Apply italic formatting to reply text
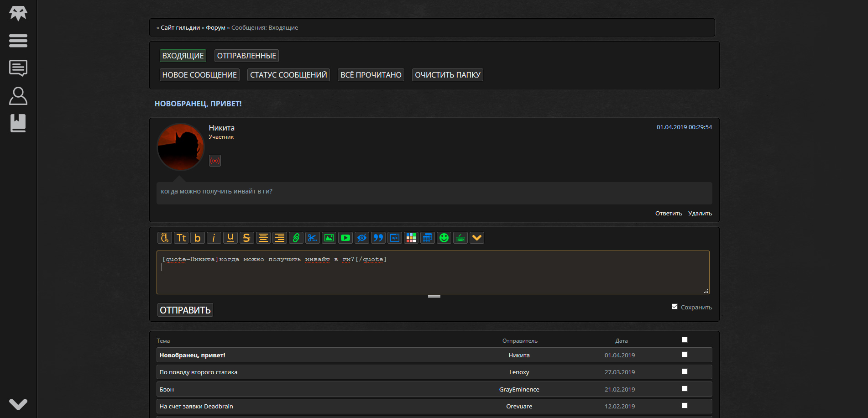Screen dimensions: 868x418 (214, 238)
